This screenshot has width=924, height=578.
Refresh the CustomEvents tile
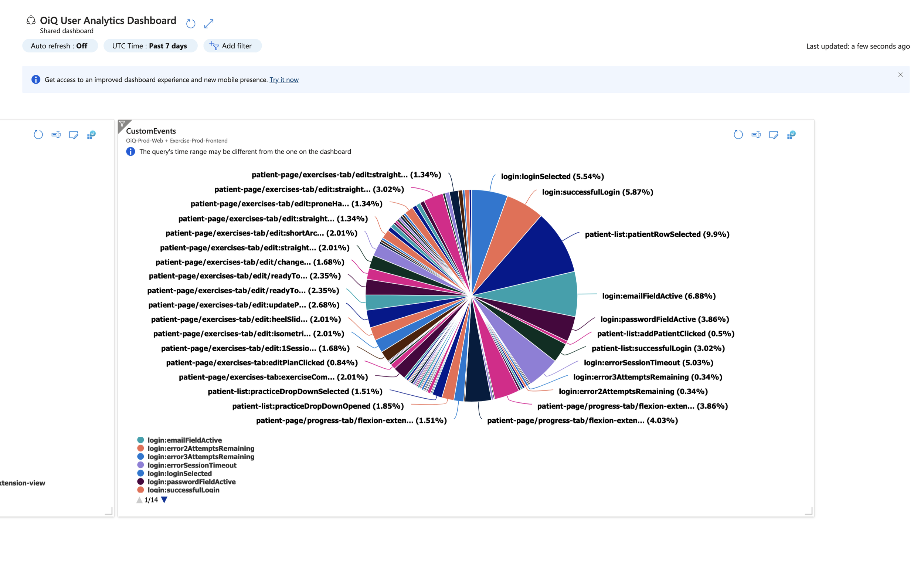[738, 135]
